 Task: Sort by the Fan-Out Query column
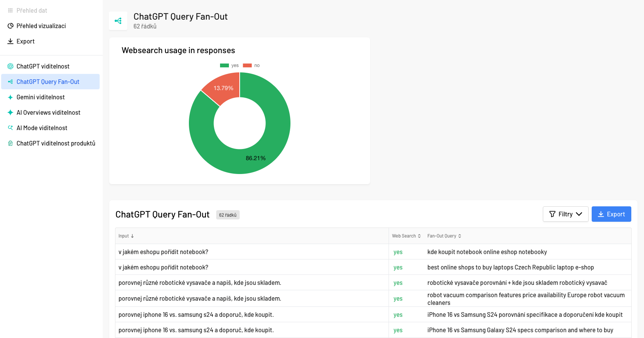pos(444,236)
